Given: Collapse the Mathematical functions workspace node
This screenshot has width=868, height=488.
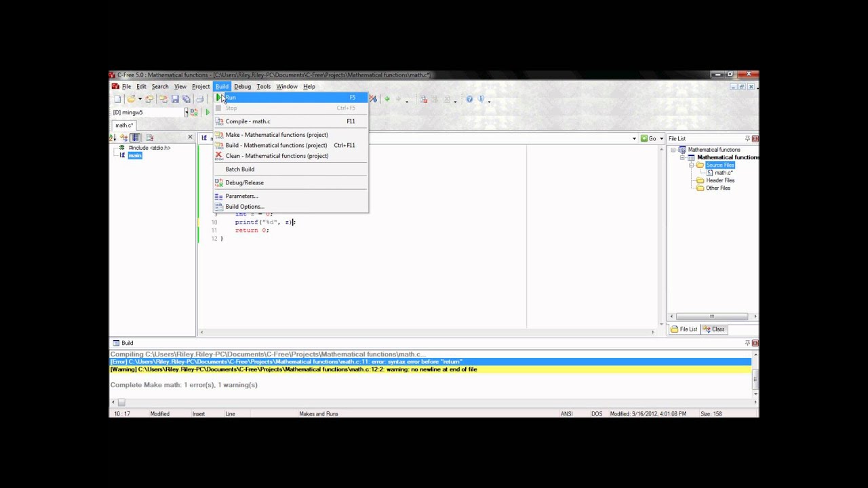Looking at the screenshot, I should (x=673, y=150).
